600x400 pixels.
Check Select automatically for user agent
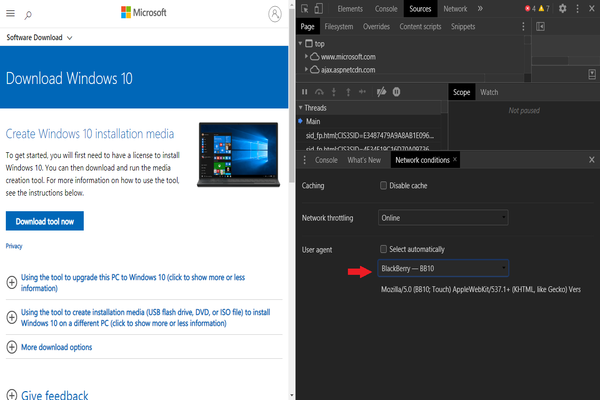point(383,249)
